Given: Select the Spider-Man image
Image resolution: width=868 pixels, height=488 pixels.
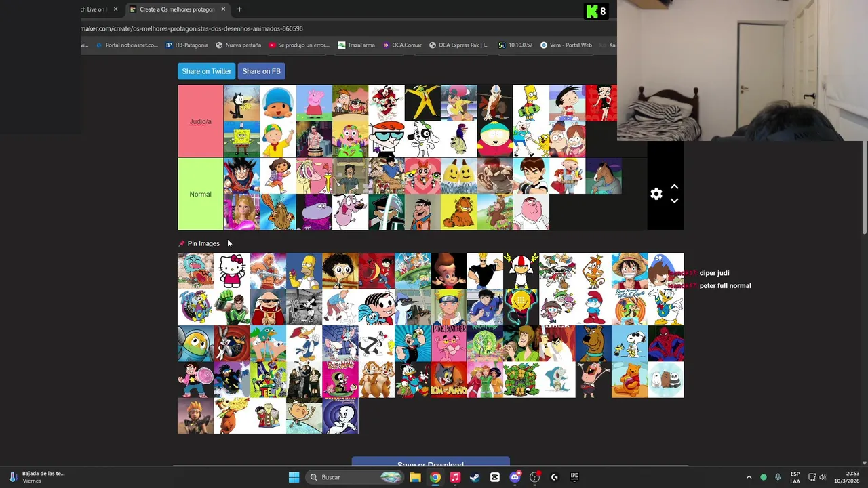Looking at the screenshot, I should pos(666,344).
